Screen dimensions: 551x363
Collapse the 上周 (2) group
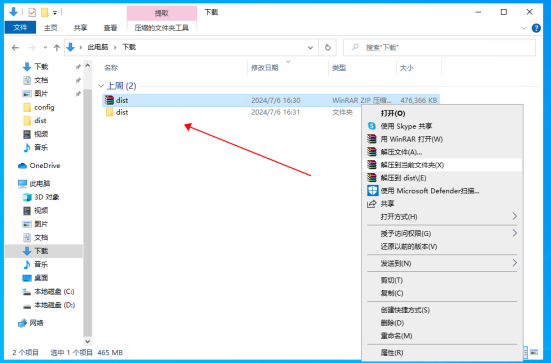tap(101, 86)
